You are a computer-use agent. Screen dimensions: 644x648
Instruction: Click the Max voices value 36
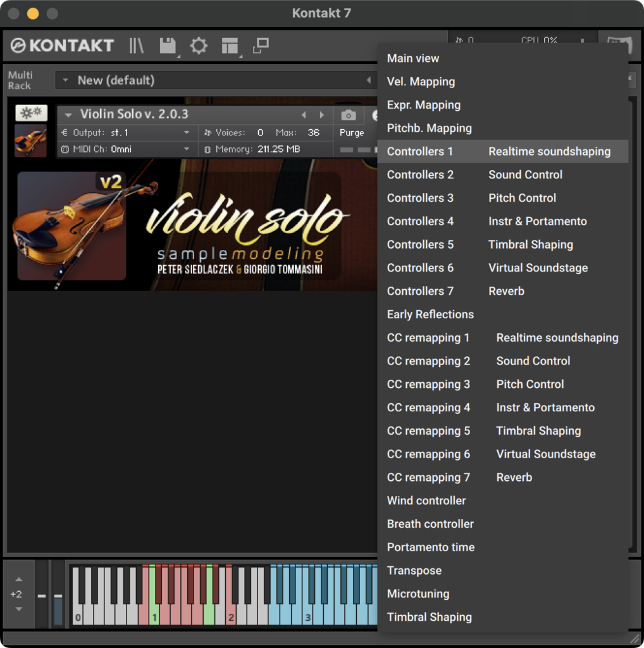(313, 133)
